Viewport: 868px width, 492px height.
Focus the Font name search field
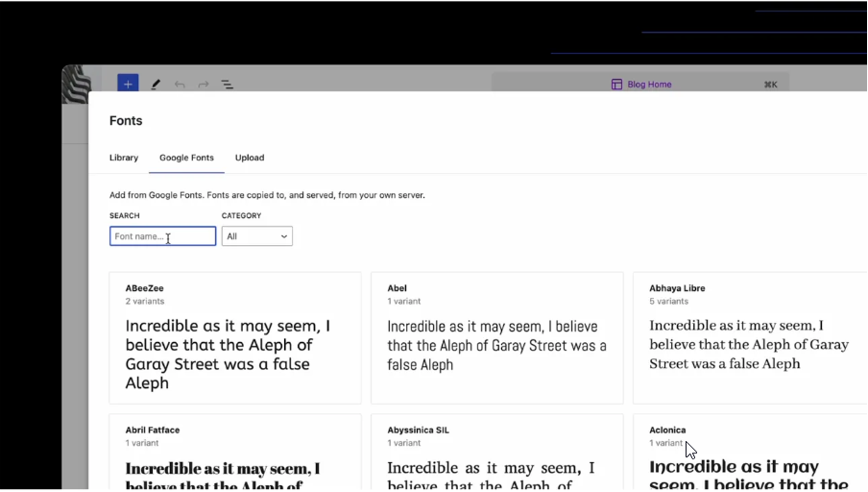coord(163,236)
